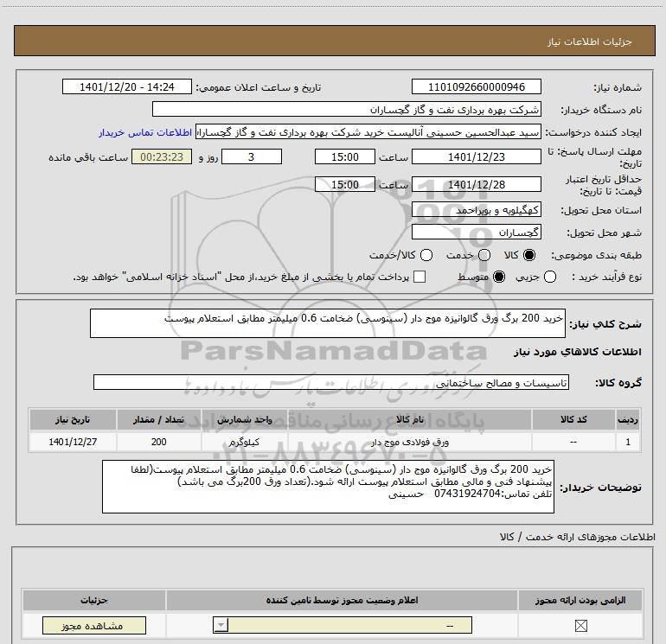666x644 pixels.
Task: Click price validity date 1401/12/28
Action: [476, 185]
